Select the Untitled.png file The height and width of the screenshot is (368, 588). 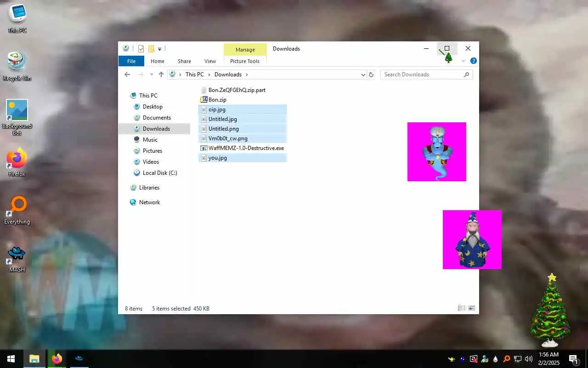(243, 129)
